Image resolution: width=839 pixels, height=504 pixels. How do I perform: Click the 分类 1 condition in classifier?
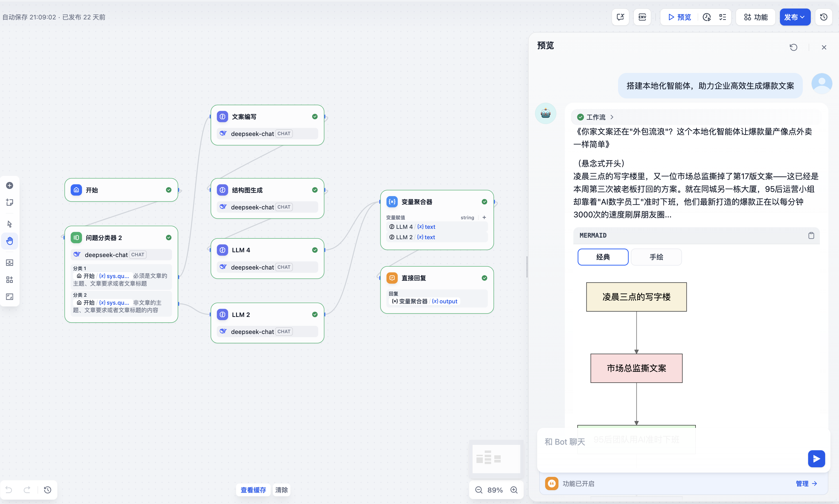(121, 276)
